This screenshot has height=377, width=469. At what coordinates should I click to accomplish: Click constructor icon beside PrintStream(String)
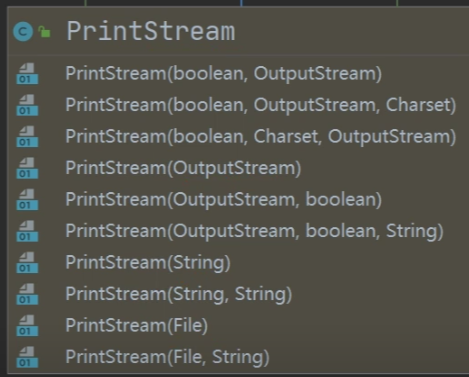point(27,262)
